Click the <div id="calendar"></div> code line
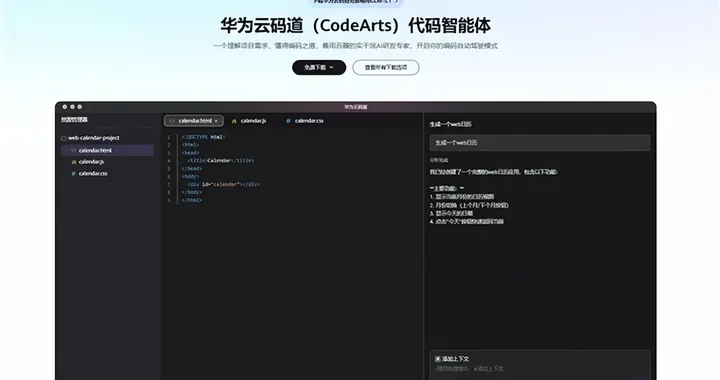 point(224,184)
